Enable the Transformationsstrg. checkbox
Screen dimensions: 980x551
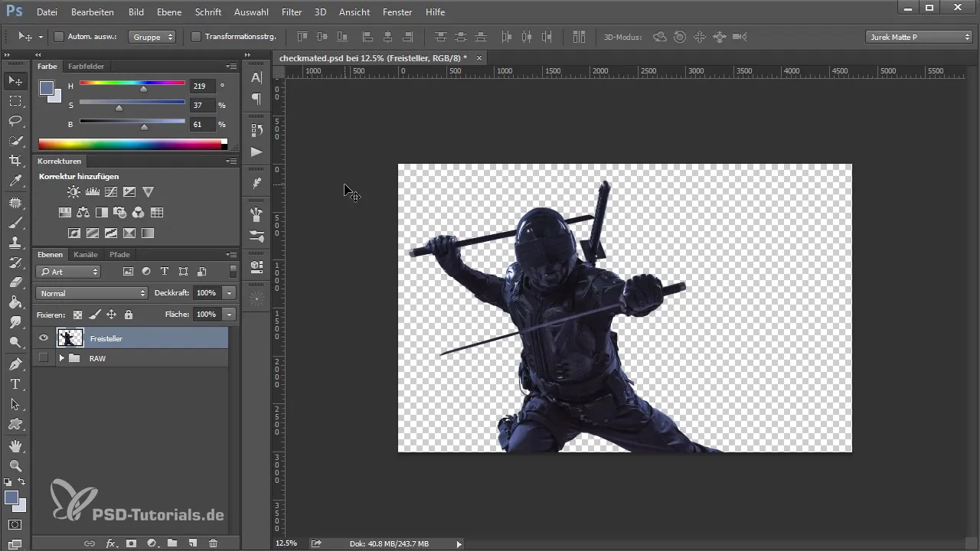tap(195, 37)
